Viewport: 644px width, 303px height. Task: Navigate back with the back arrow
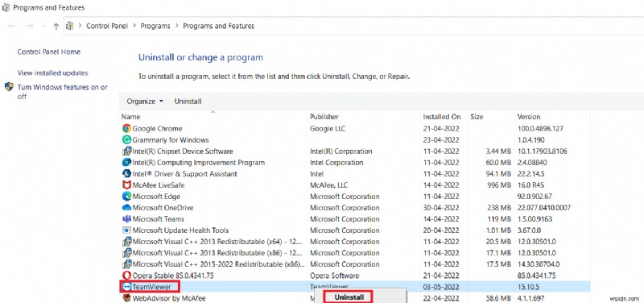(12, 26)
